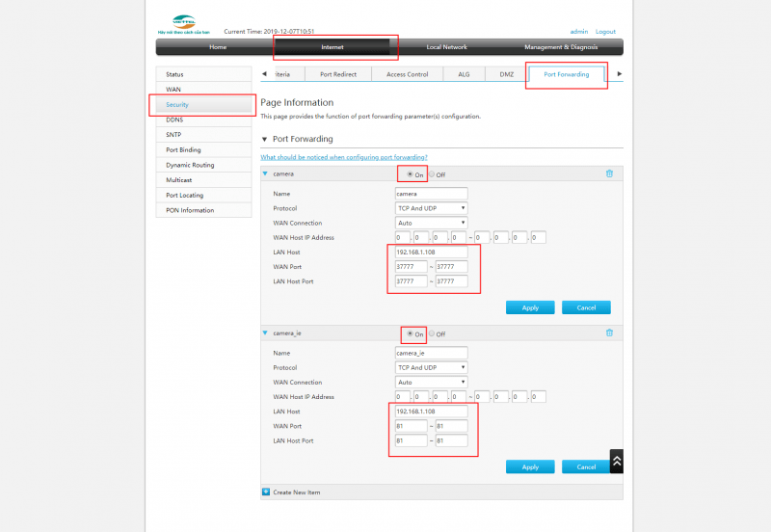The width and height of the screenshot is (771, 532).
Task: Apply changes to the camera rule
Action: pyautogui.click(x=530, y=307)
